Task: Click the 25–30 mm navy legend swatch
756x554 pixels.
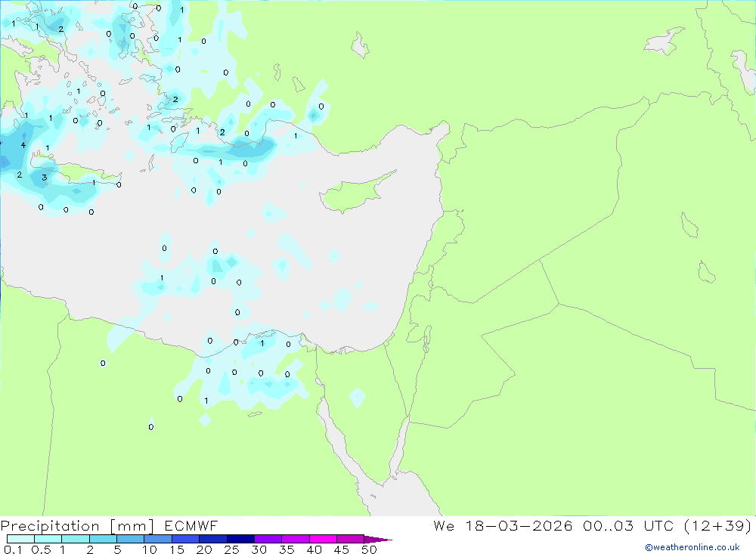Action: (x=240, y=539)
